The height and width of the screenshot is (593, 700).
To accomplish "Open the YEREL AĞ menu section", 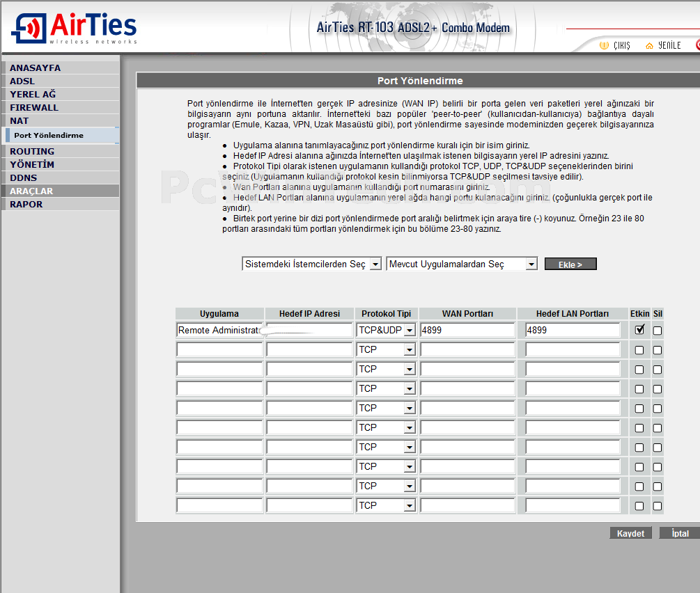I will click(x=61, y=94).
